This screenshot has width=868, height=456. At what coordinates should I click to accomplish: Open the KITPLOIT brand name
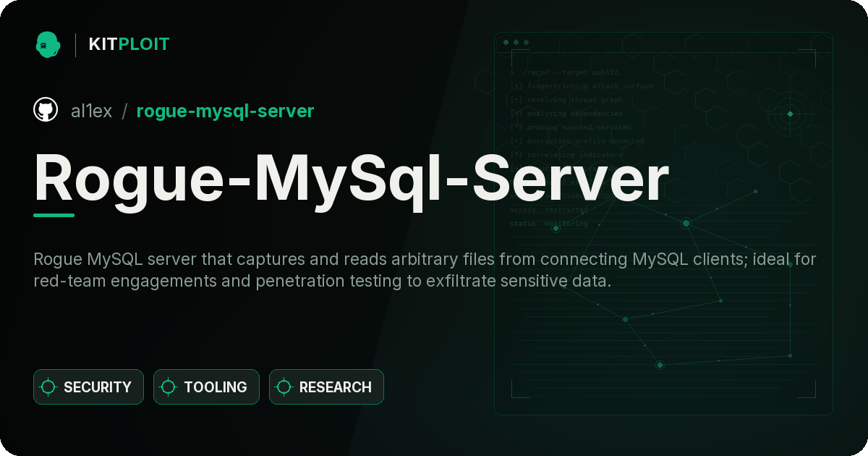click(129, 45)
